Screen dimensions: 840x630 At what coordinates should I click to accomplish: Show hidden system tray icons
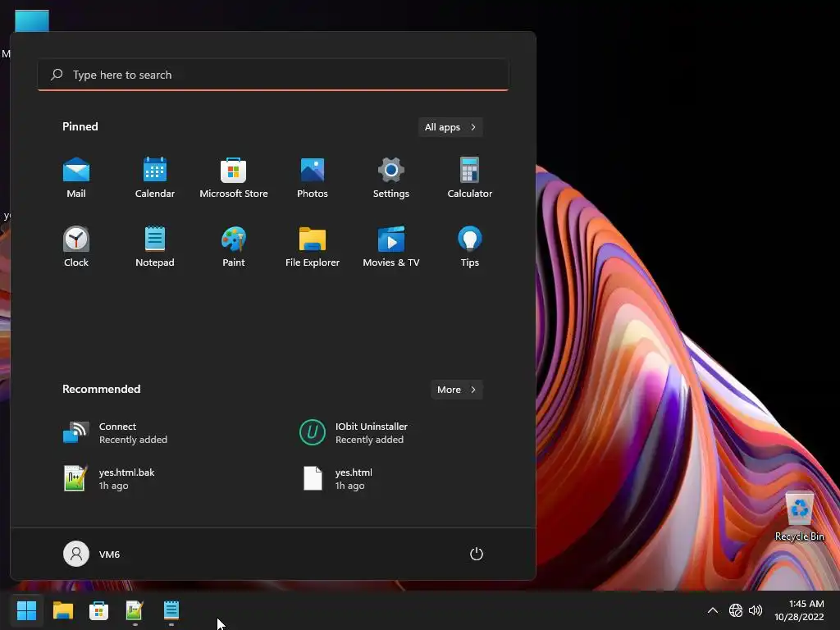[x=713, y=610]
